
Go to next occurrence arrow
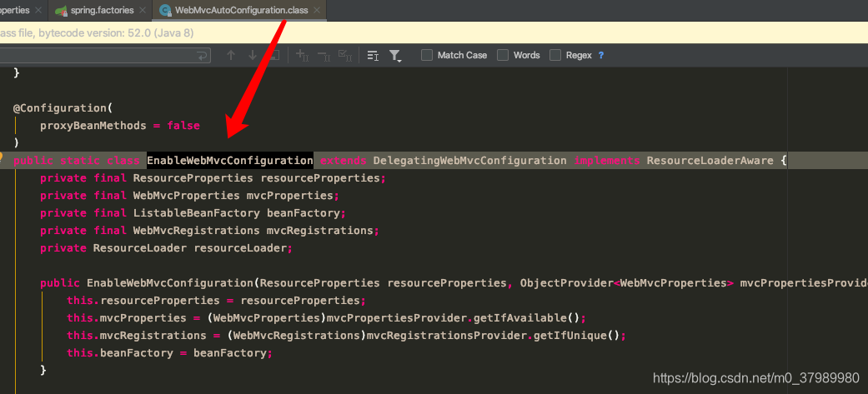point(253,55)
